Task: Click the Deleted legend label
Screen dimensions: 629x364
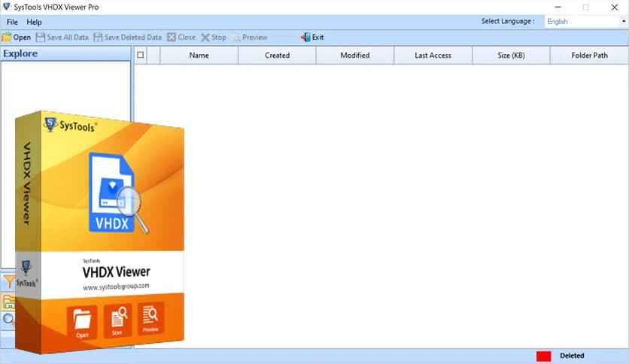Action: click(x=572, y=356)
